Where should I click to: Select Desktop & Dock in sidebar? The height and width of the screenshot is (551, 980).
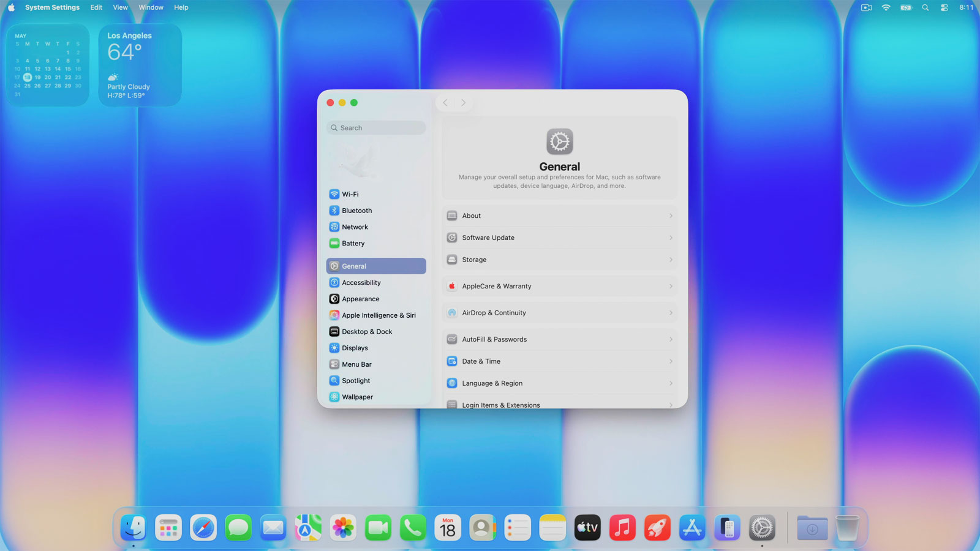pyautogui.click(x=376, y=332)
